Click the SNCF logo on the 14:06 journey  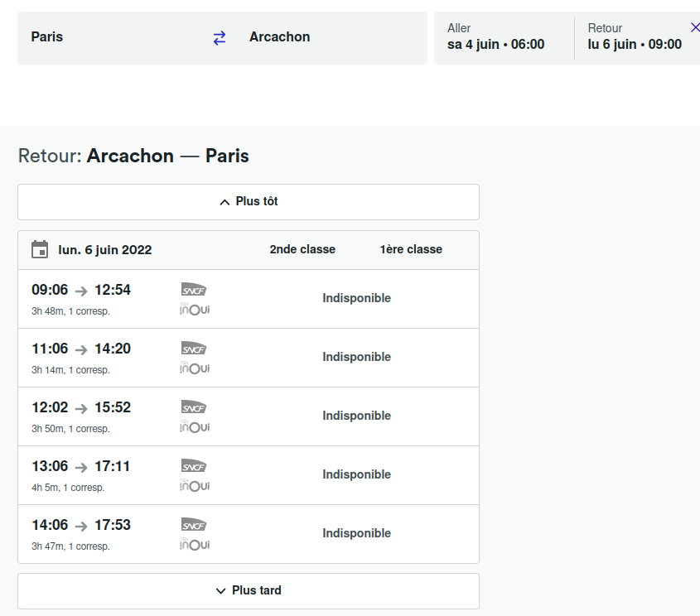(x=194, y=525)
